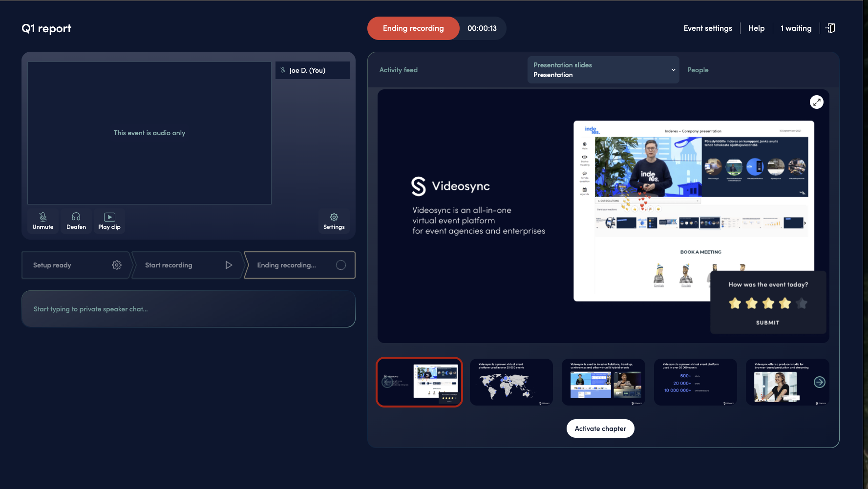This screenshot has width=868, height=489.
Task: Select the first Videosync slide thumbnail
Action: (419, 382)
